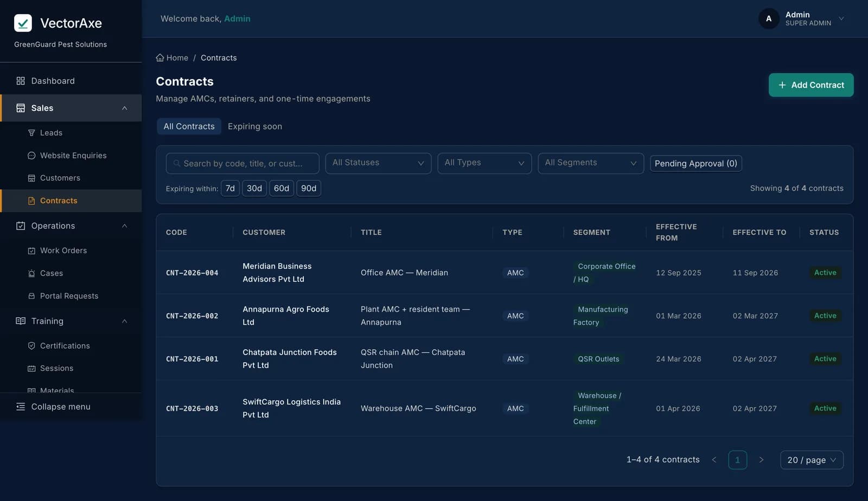868x501 pixels.
Task: Open contract code CNT-2026-004
Action: coord(192,273)
